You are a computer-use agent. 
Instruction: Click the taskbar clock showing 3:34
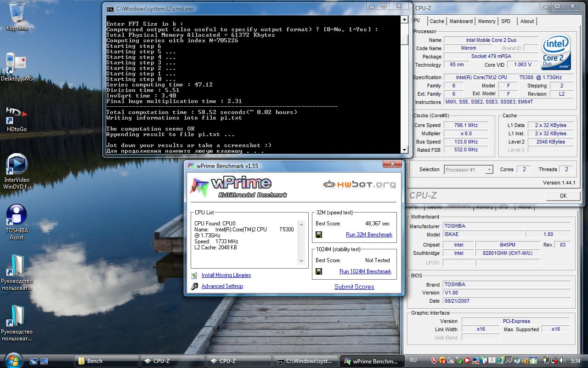(x=576, y=361)
